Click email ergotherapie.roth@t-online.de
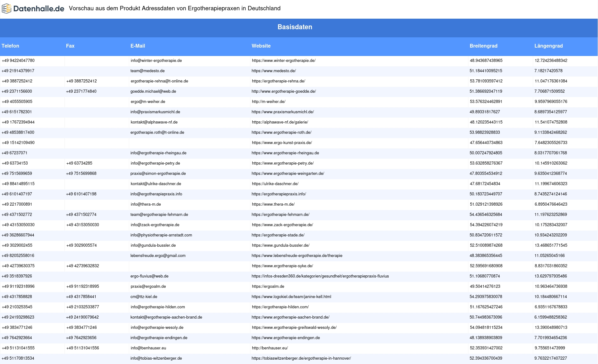Image resolution: width=598 pixels, height=364 pixels. tap(157, 133)
